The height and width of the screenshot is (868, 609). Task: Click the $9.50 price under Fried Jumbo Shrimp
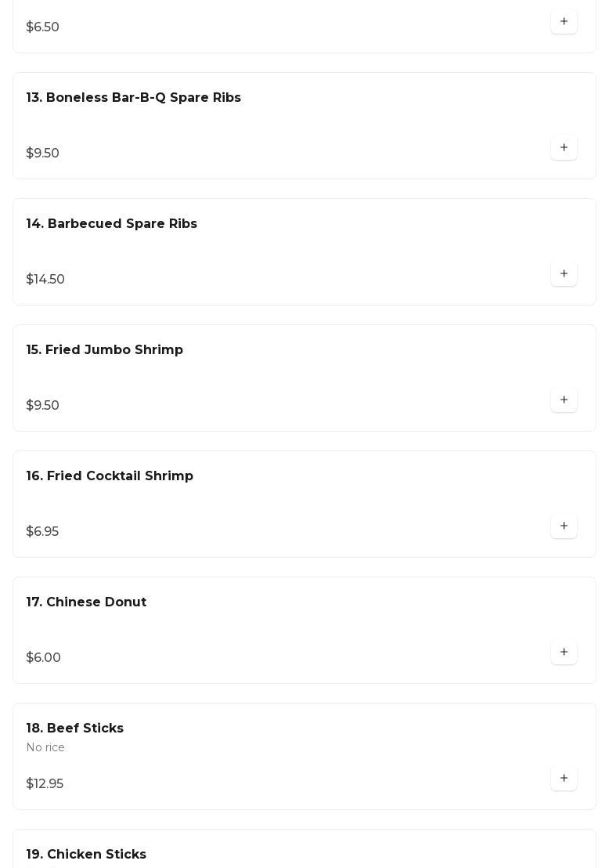[42, 406]
